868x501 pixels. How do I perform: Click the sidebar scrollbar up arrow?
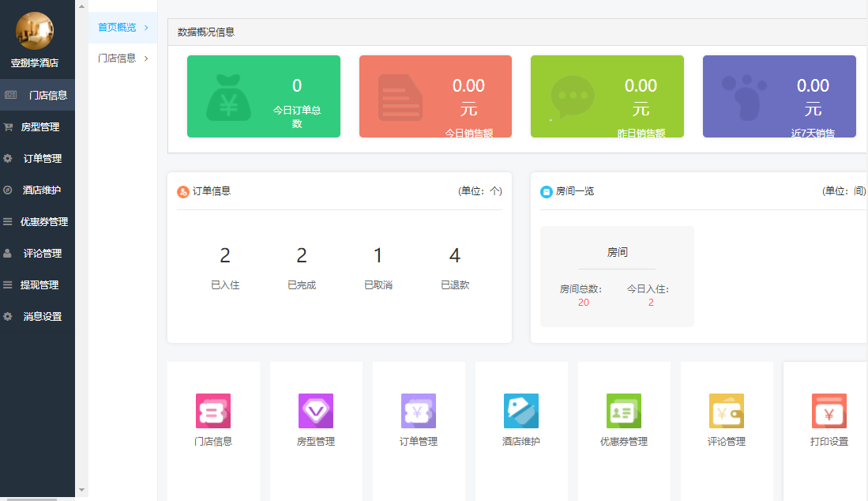click(81, 6)
